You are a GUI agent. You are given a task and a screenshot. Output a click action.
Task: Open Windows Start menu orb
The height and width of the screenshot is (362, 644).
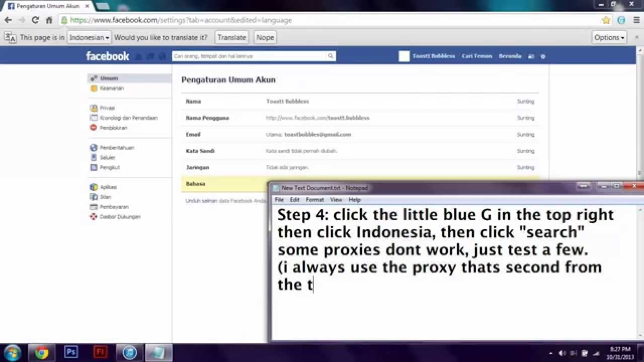pyautogui.click(x=12, y=352)
